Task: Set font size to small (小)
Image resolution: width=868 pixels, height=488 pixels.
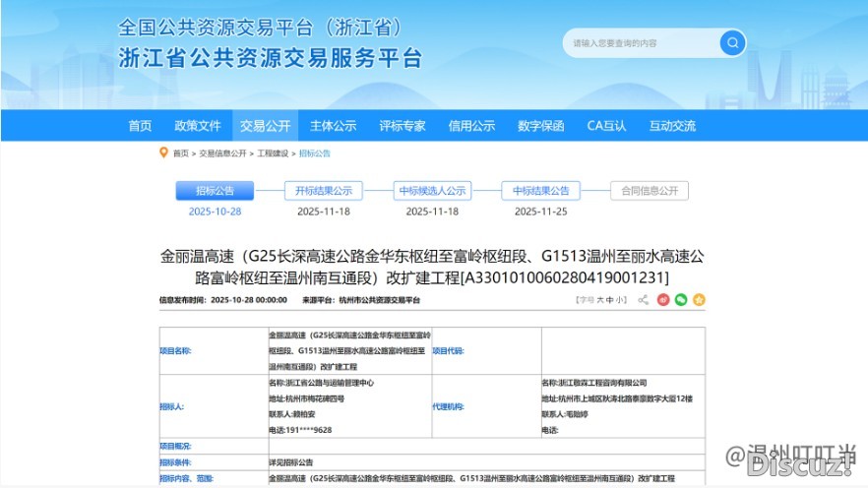Action: pyautogui.click(x=619, y=300)
